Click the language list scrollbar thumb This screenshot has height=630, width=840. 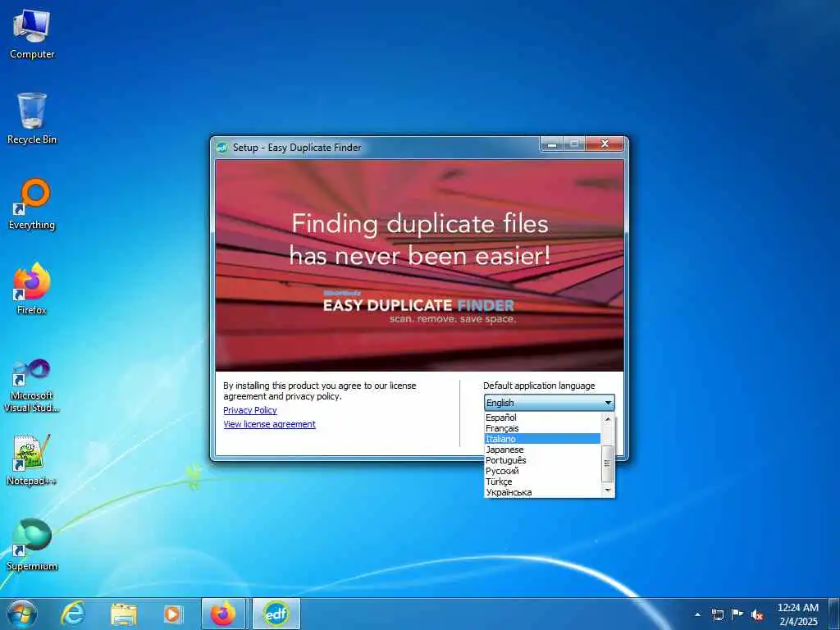(x=608, y=463)
